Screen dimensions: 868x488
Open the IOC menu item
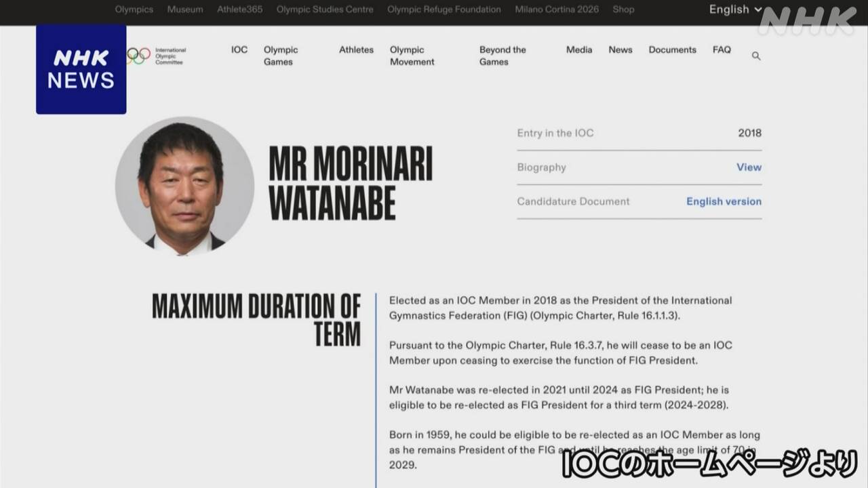pyautogui.click(x=239, y=49)
